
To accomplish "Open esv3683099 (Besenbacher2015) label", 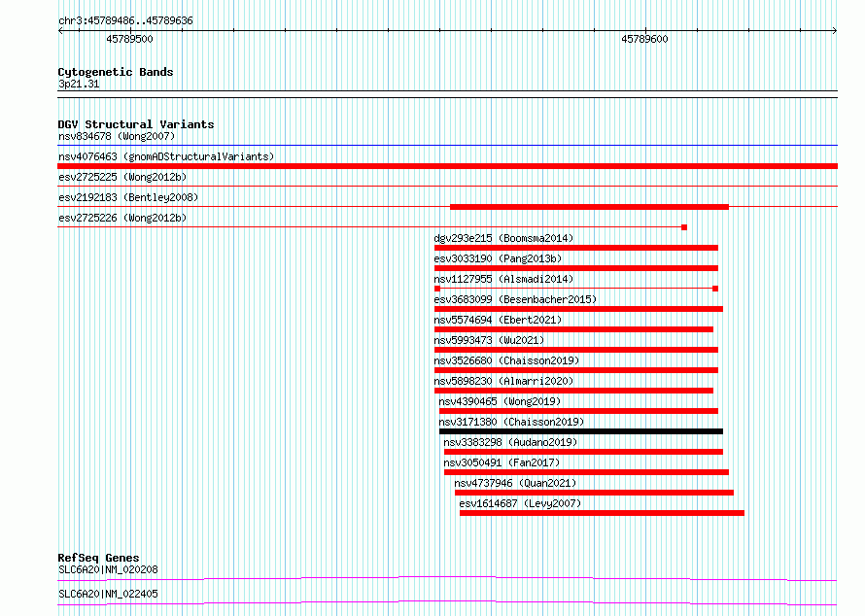I will coord(515,299).
